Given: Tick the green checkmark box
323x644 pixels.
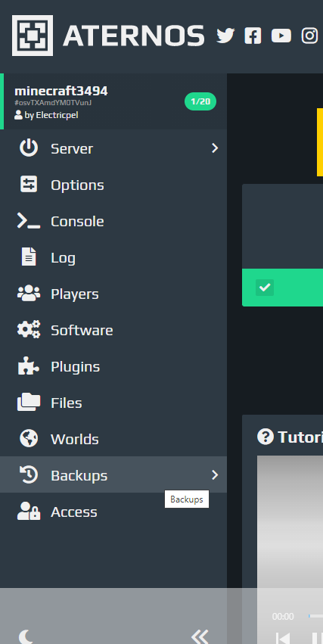Looking at the screenshot, I should click(x=265, y=288).
